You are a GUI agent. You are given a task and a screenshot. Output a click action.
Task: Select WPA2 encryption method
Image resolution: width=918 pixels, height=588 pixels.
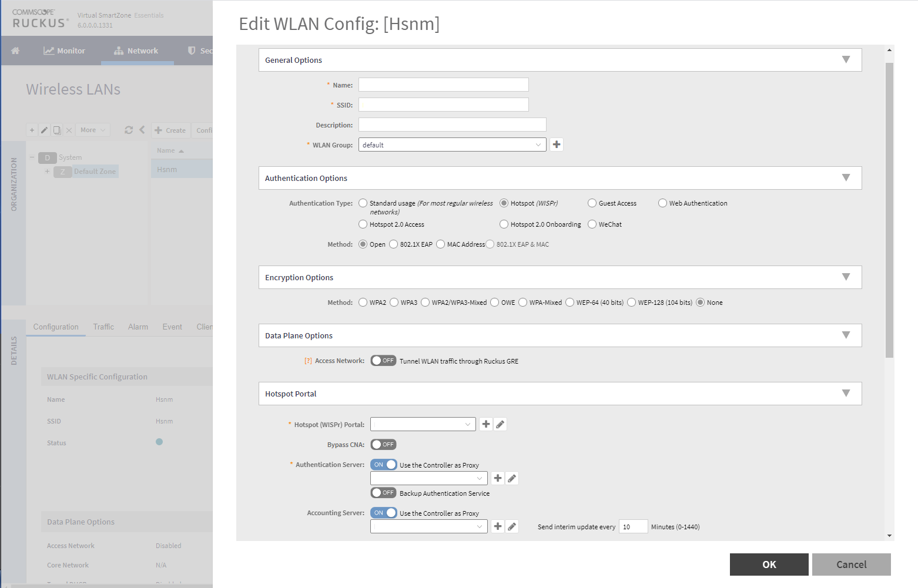363,303
